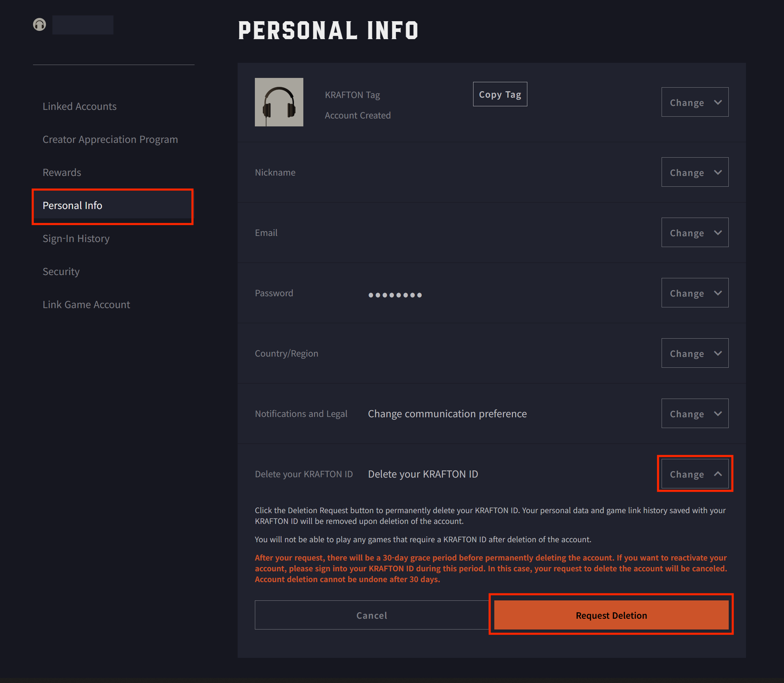Expand Change dropdown for Password row

[x=695, y=293]
